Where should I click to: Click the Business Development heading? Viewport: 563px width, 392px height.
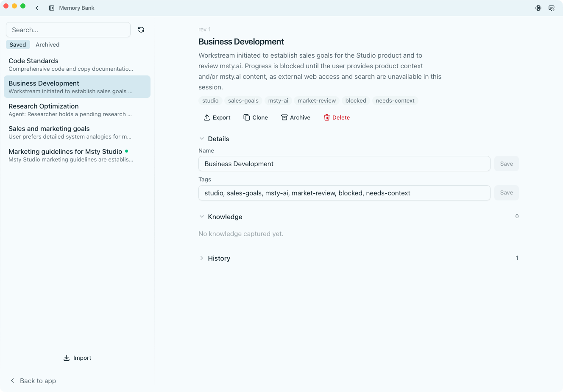241,42
